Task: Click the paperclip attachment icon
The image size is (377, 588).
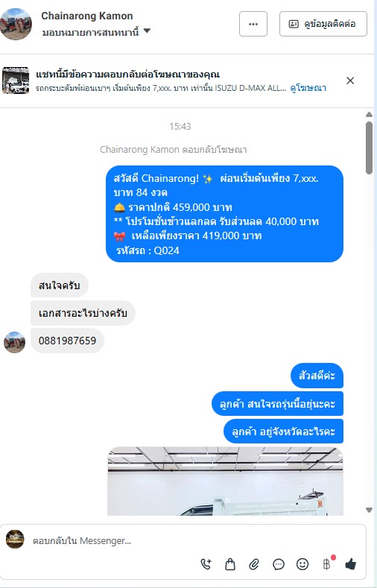Action: pyautogui.click(x=254, y=564)
